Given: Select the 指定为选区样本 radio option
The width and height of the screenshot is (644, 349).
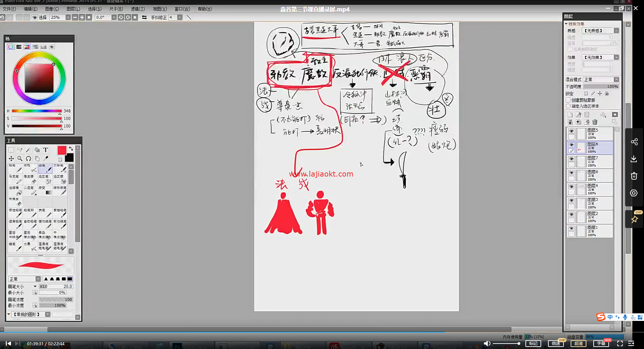Looking at the screenshot, I should pos(568,106).
